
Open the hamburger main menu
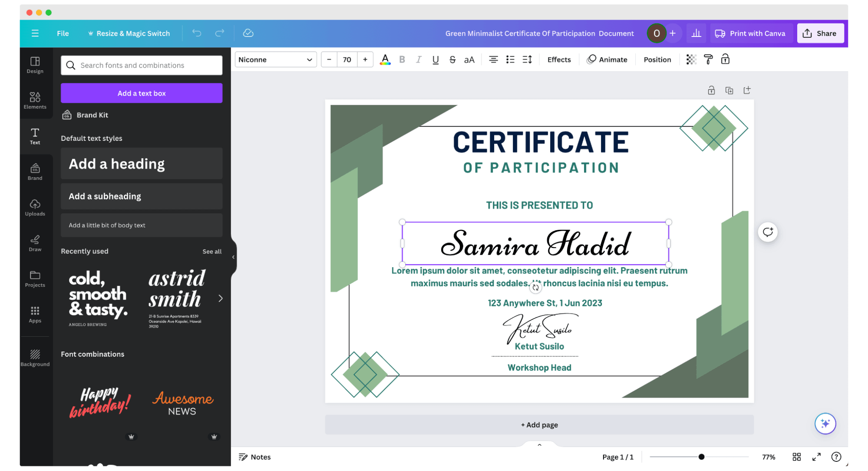point(35,33)
